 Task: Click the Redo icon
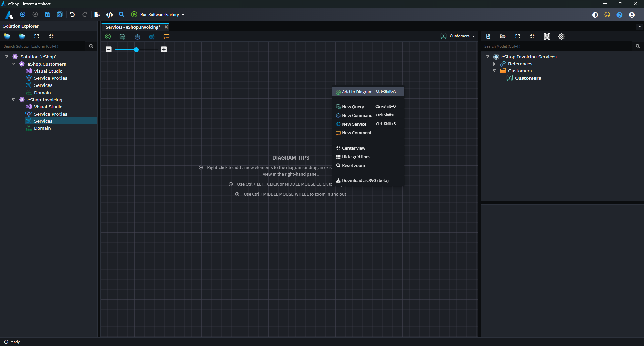(x=85, y=15)
